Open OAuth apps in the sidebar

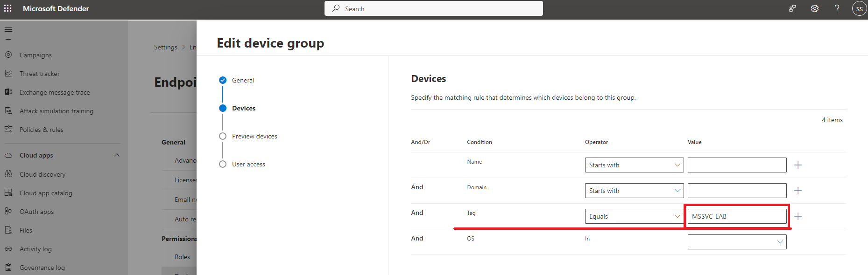pos(36,212)
